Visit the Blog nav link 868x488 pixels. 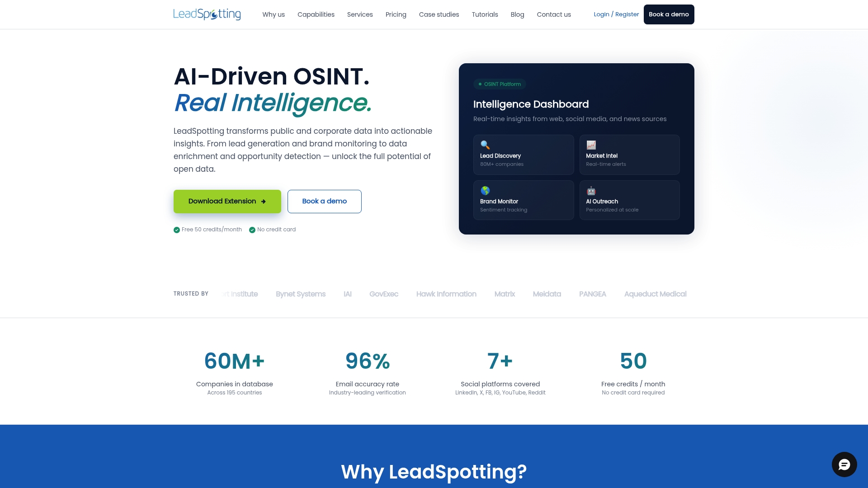click(517, 14)
